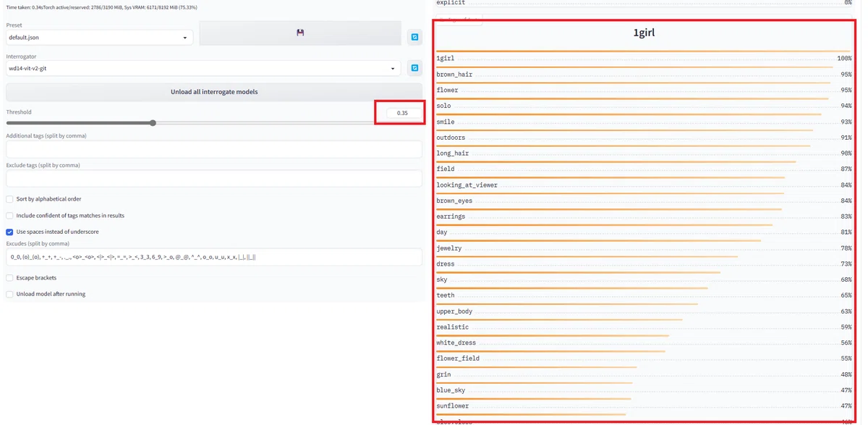
Task: Toggle the Escape brackets checkbox
Action: [x=9, y=278]
